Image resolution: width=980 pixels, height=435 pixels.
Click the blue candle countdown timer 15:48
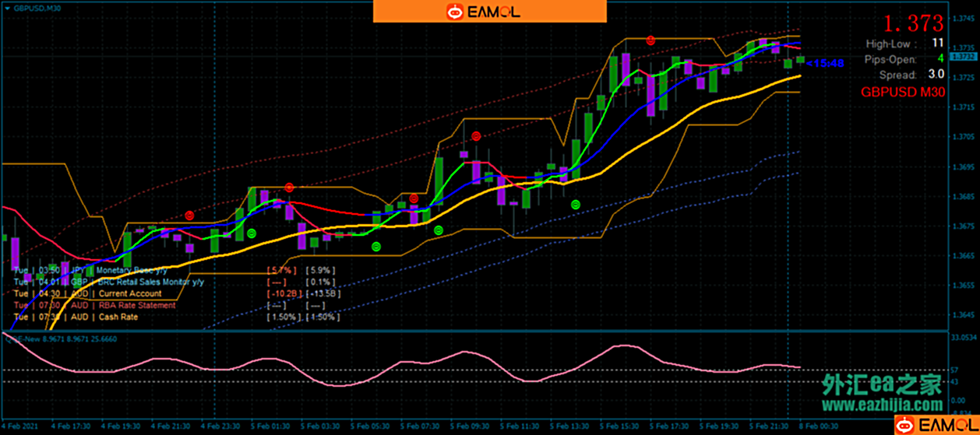[826, 63]
